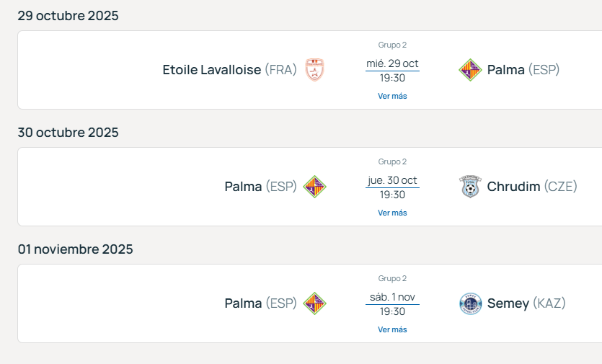Select Palma (ESP) name in the 1 November match
This screenshot has width=602, height=364.
click(x=260, y=303)
